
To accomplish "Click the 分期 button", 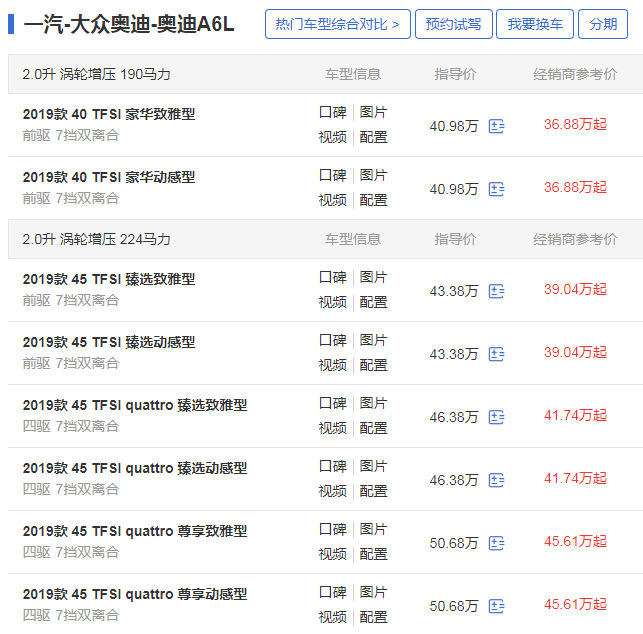I will [603, 24].
